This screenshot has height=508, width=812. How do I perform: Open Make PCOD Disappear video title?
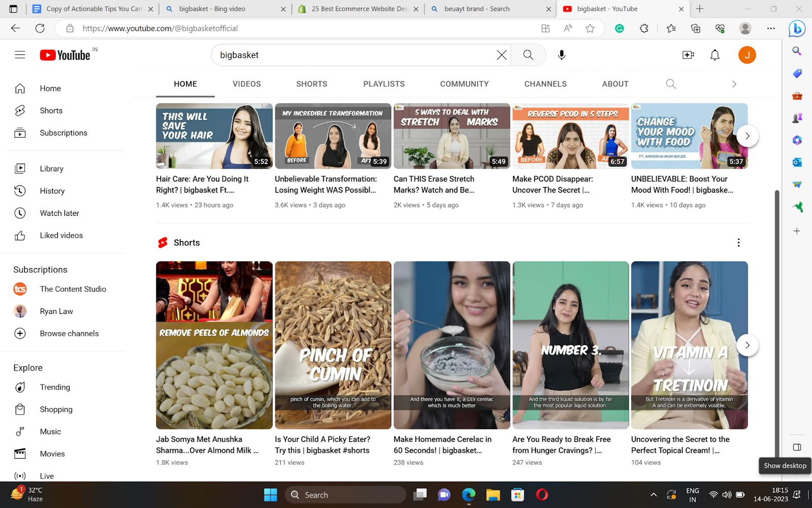point(553,184)
